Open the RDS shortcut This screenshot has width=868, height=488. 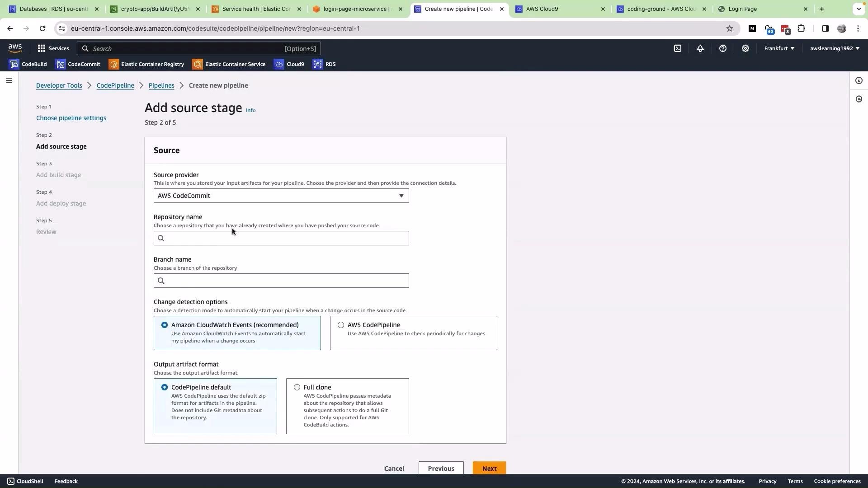pos(324,64)
